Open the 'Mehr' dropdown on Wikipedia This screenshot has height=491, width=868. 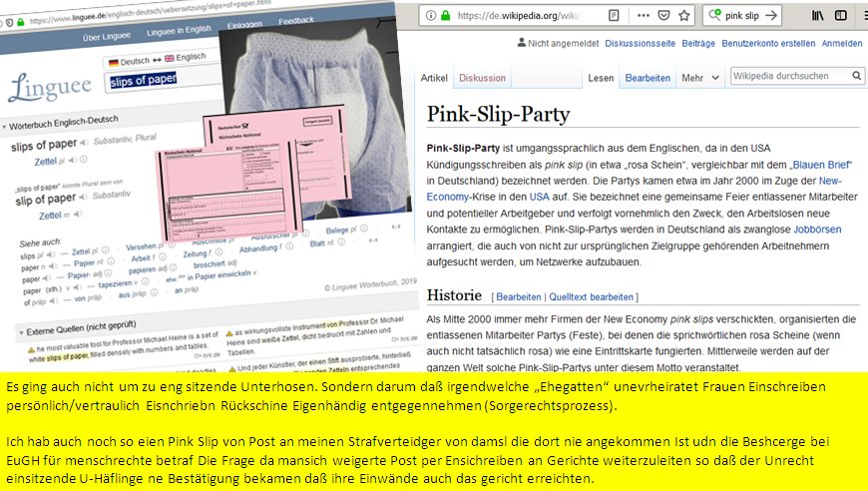coord(700,78)
